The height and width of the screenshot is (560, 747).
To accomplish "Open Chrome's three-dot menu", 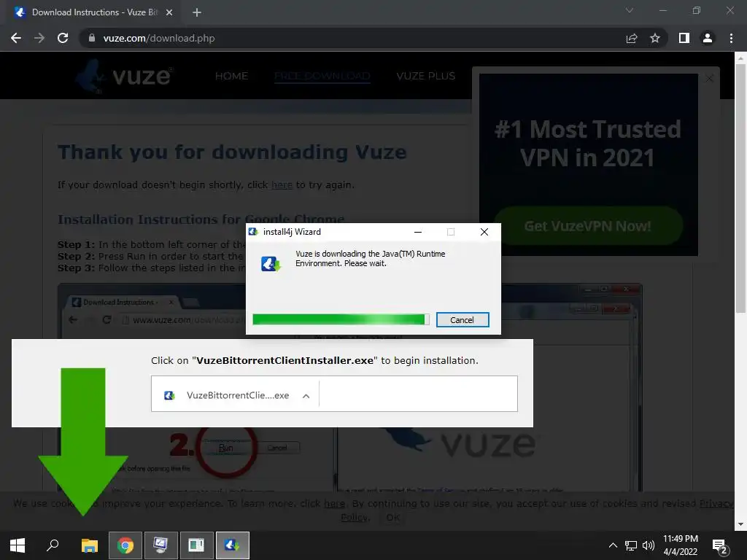I will coord(731,38).
